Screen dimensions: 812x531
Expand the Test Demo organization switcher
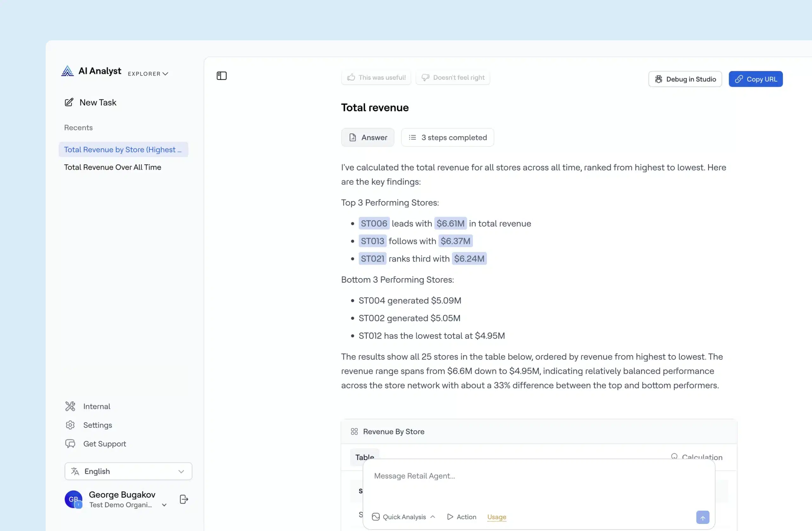[164, 504]
